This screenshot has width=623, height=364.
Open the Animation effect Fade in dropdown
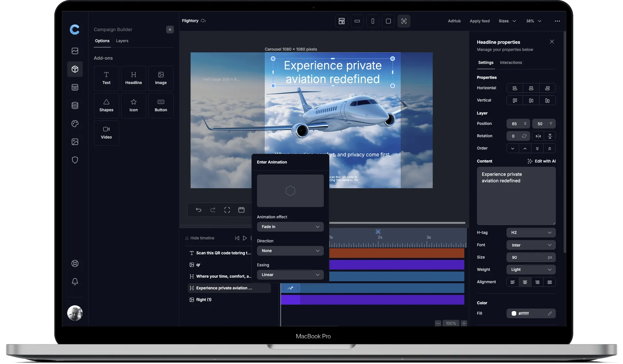pos(290,227)
